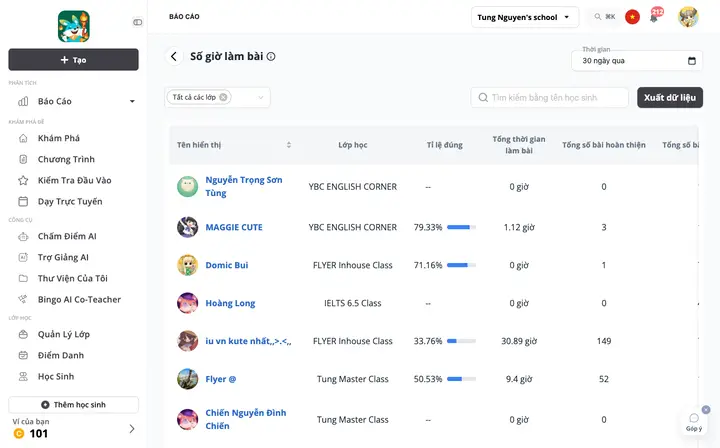This screenshot has width=720, height=448.
Task: Click the Xuất dữ liệu export button
Action: coord(669,97)
